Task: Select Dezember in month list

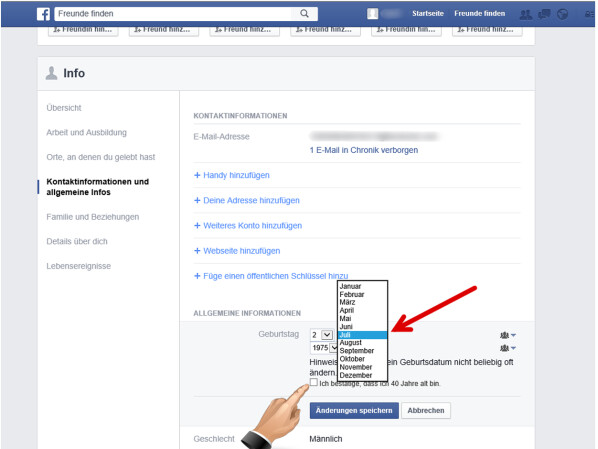Action: (362, 375)
